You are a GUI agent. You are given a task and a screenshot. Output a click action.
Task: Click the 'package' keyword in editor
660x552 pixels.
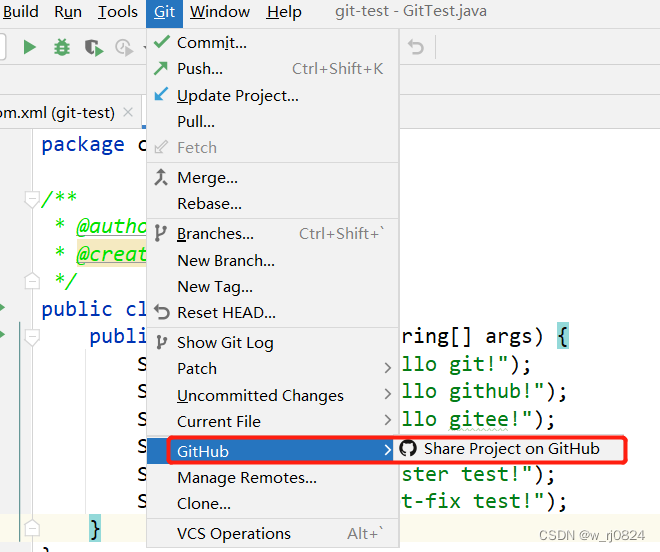(x=83, y=145)
